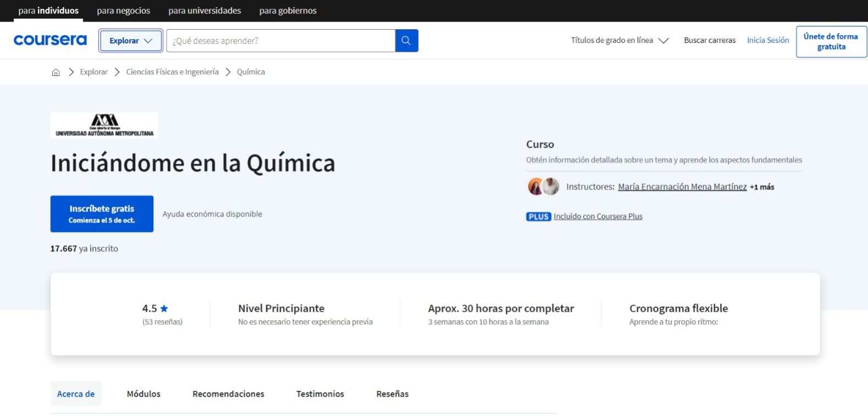Switch to para universidades tab

[x=204, y=10]
